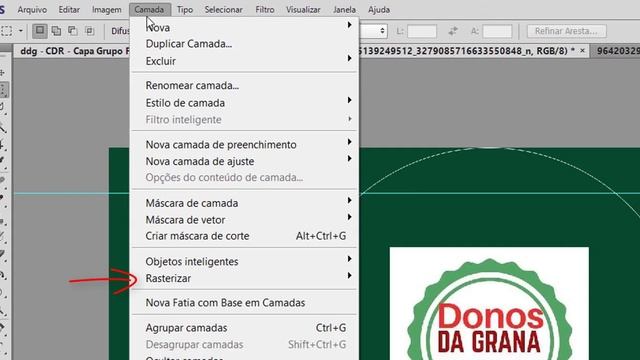Screen dimensions: 640x360
Task: Expand Nova camada de ajuste submenu
Action: (244, 161)
